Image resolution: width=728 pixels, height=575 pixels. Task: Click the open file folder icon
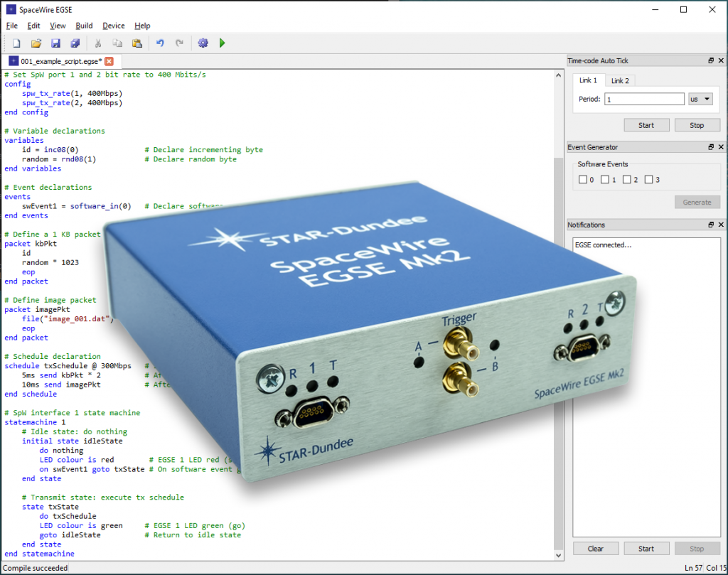click(x=36, y=43)
